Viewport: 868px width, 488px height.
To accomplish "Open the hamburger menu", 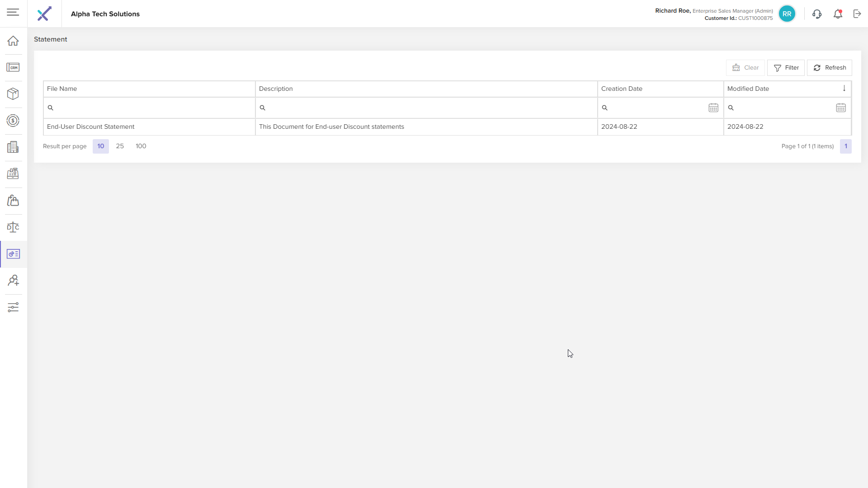I will (13, 12).
